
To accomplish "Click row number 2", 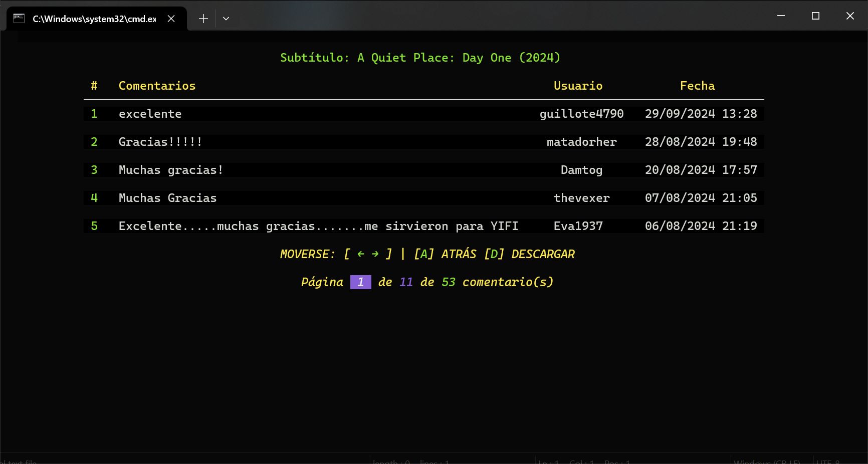I will (94, 142).
